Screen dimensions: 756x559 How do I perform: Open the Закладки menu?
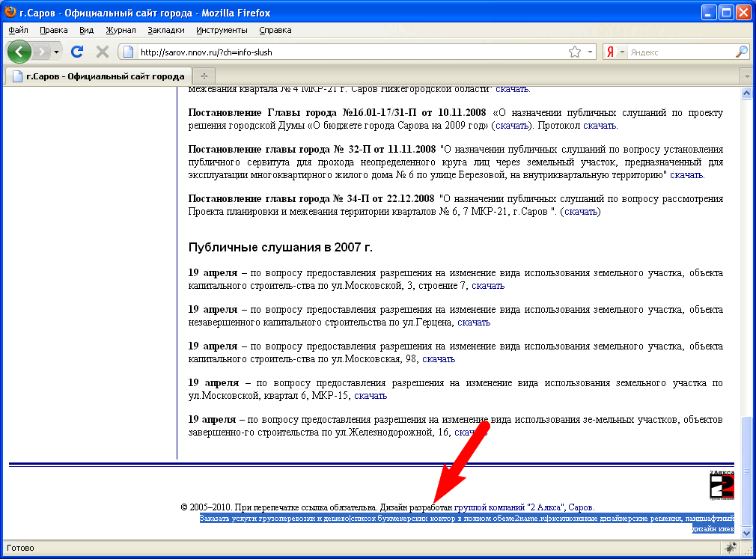(x=165, y=30)
